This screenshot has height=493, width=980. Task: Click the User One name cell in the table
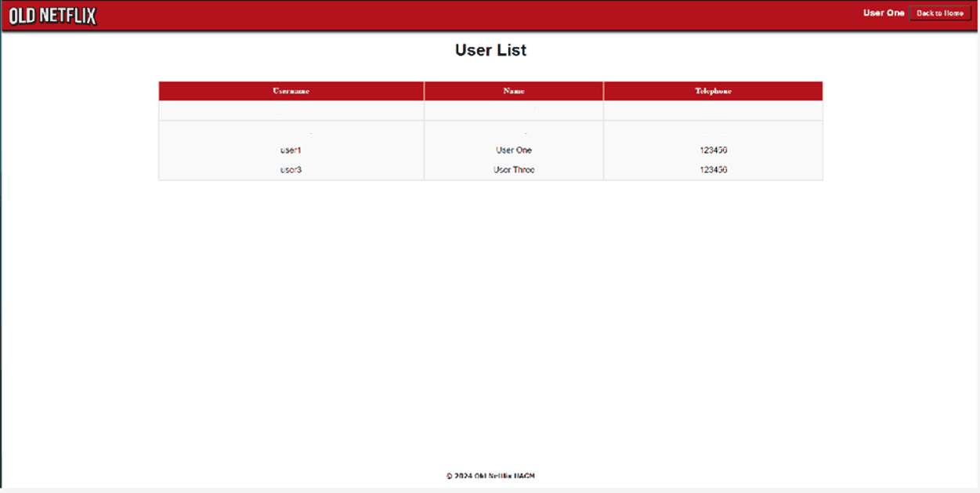coord(514,150)
